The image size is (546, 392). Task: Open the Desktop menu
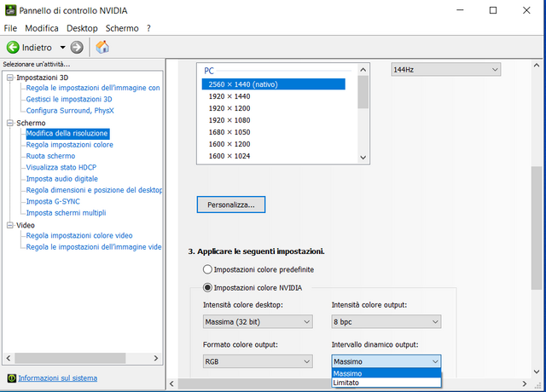click(82, 28)
